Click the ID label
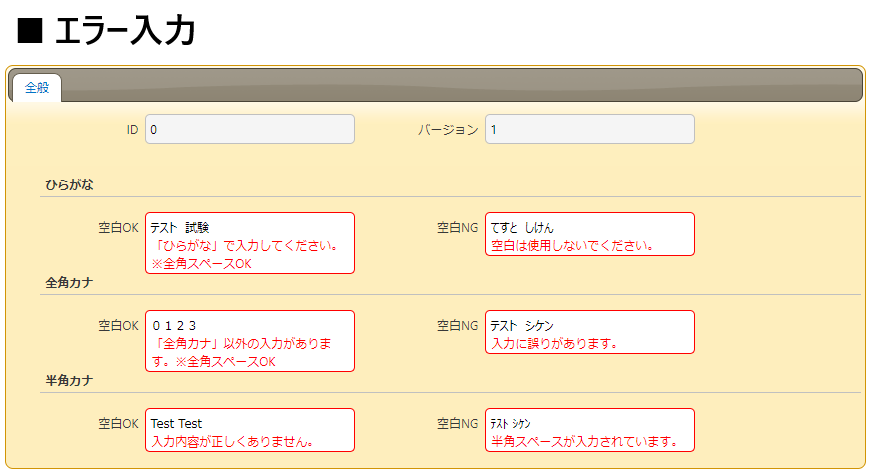This screenshot has width=870, height=472. (132, 130)
